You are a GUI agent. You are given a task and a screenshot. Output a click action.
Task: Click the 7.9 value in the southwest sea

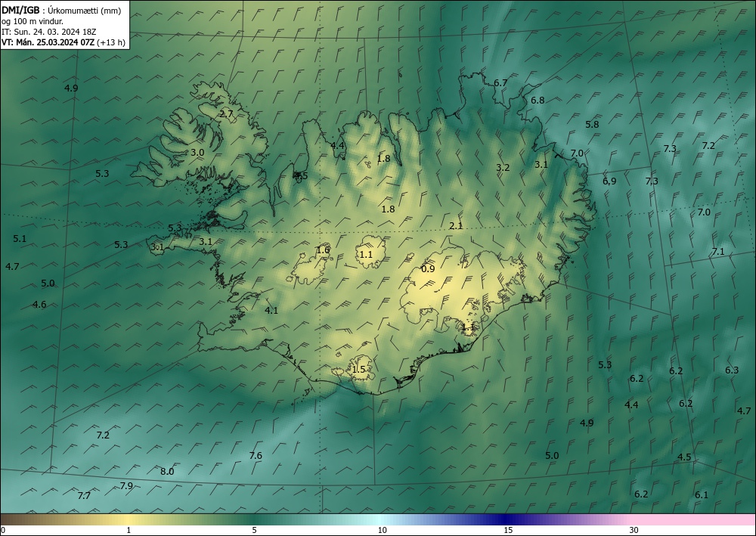pyautogui.click(x=126, y=486)
